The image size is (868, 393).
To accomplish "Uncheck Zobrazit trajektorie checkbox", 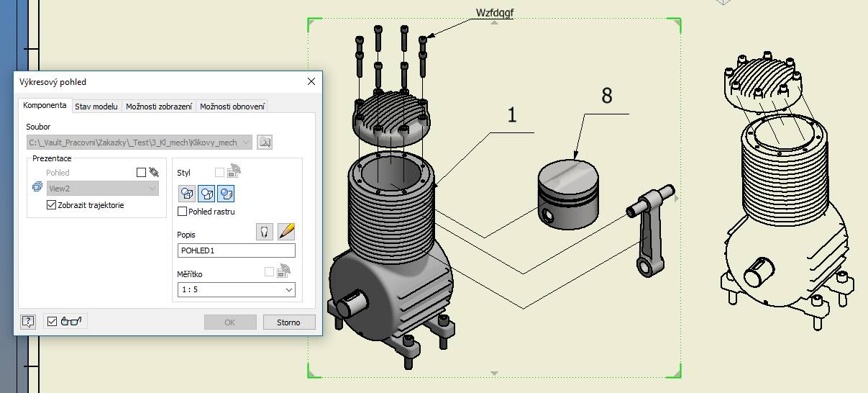I will (x=51, y=205).
